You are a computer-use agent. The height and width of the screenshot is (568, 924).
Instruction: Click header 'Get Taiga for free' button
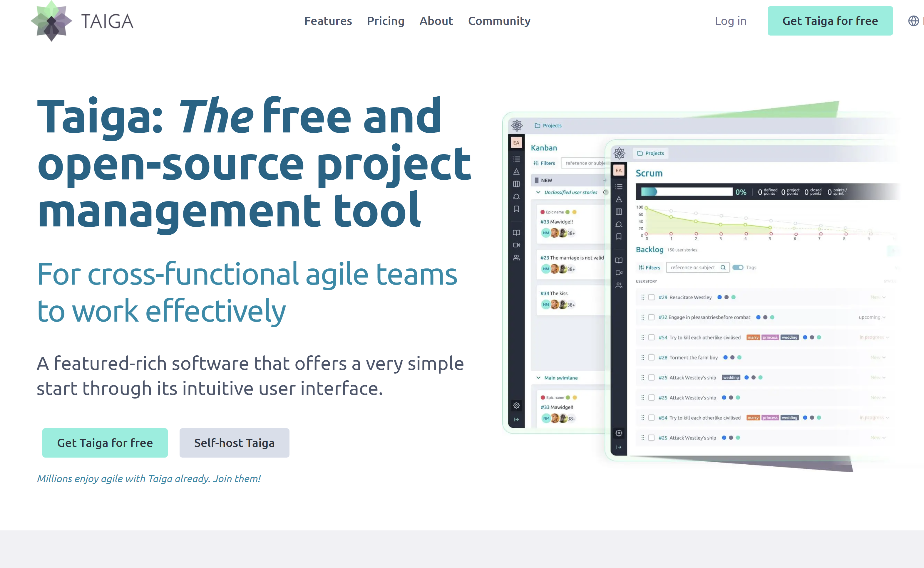click(830, 21)
